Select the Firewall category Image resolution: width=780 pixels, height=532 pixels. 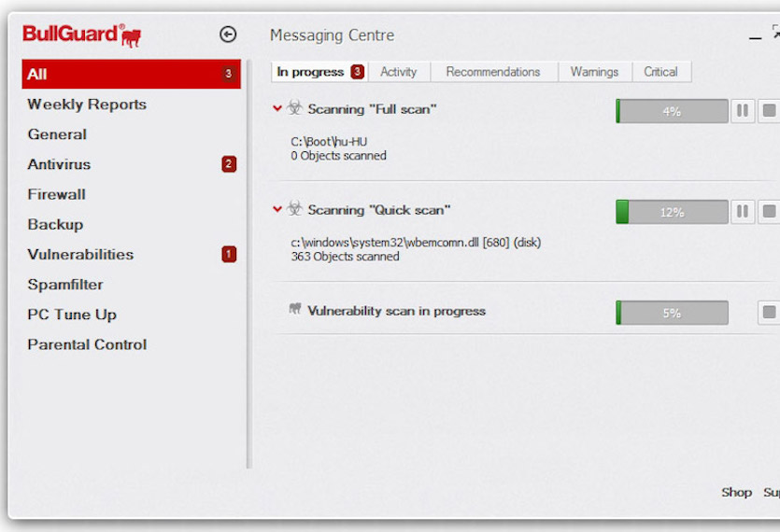pyautogui.click(x=132, y=194)
